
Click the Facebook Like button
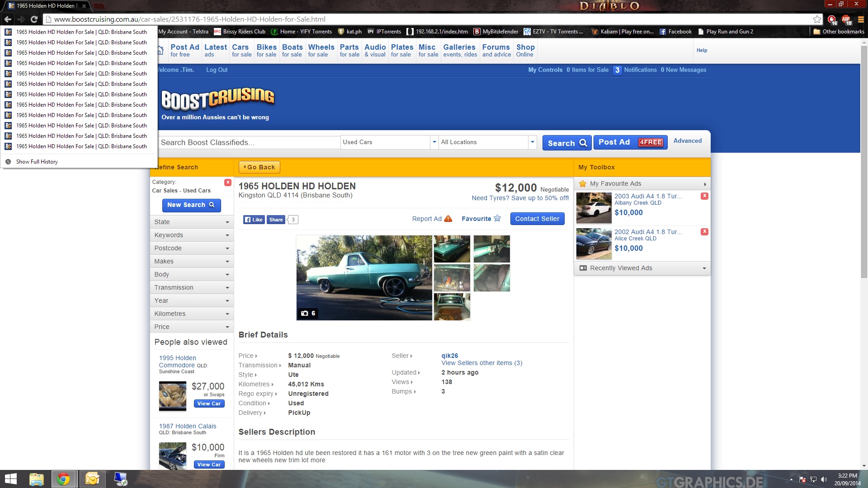[x=254, y=220]
